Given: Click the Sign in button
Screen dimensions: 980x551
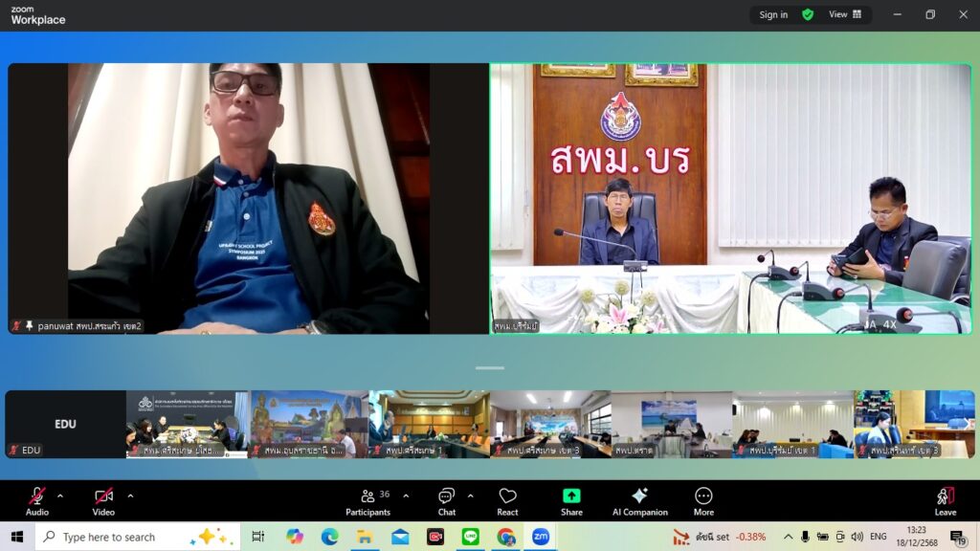Looking at the screenshot, I should (x=773, y=14).
